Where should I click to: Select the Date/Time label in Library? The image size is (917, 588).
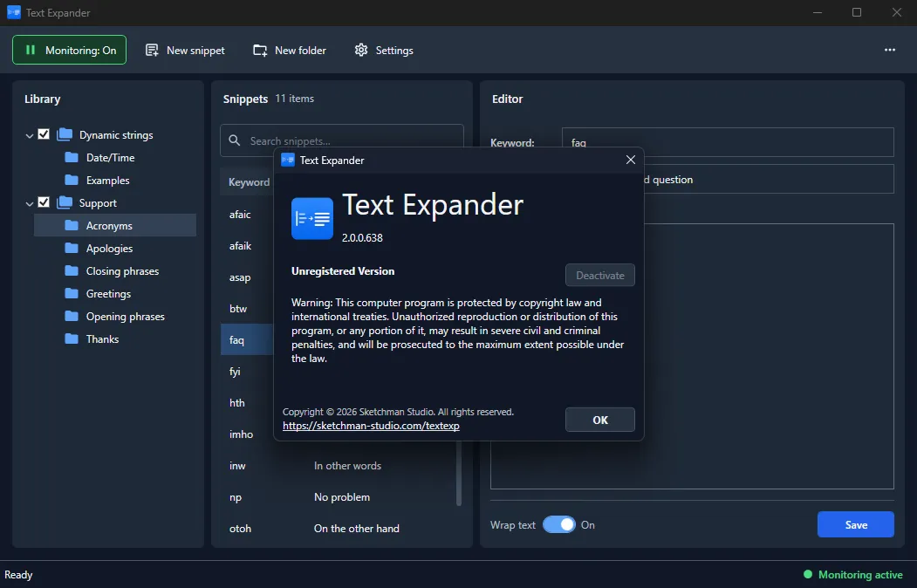111,158
